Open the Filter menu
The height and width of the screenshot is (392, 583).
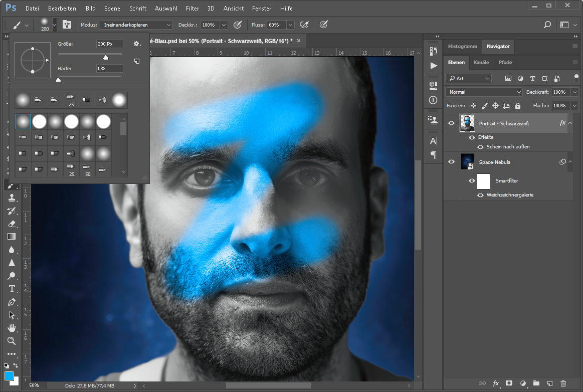coord(192,9)
